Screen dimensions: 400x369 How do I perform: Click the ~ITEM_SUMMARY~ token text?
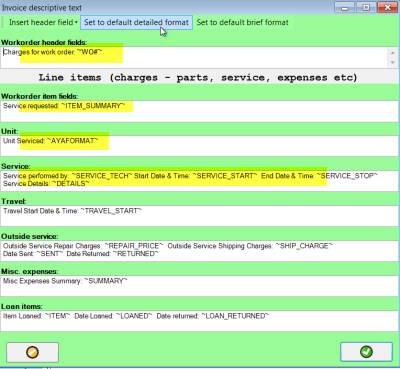[93, 106]
